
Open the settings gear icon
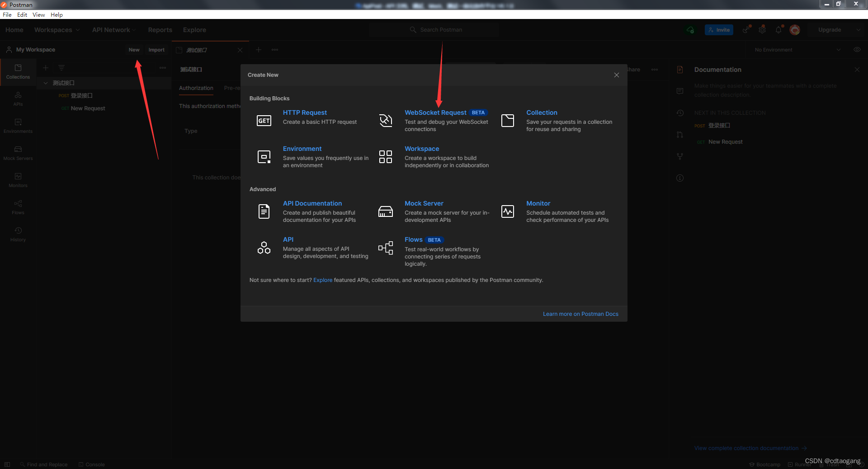pos(762,30)
